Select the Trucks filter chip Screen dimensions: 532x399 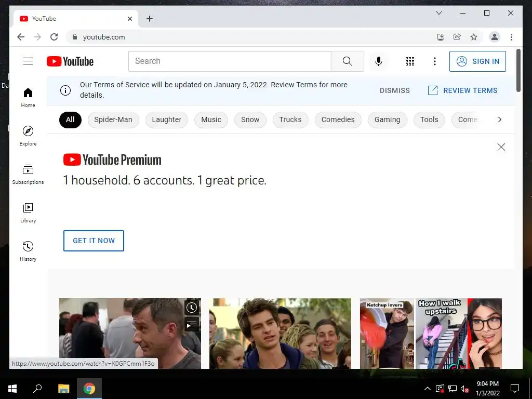[x=290, y=120]
